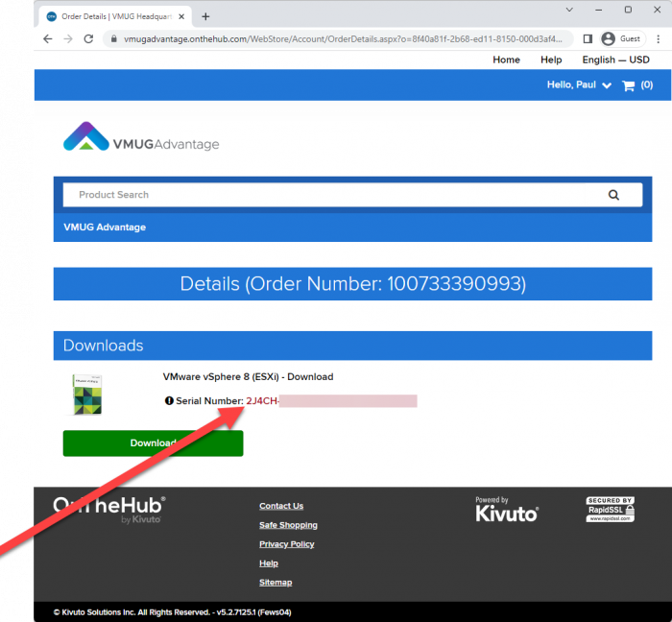The width and height of the screenshot is (672, 622).
Task: Open the footer Help link
Action: [x=268, y=563]
